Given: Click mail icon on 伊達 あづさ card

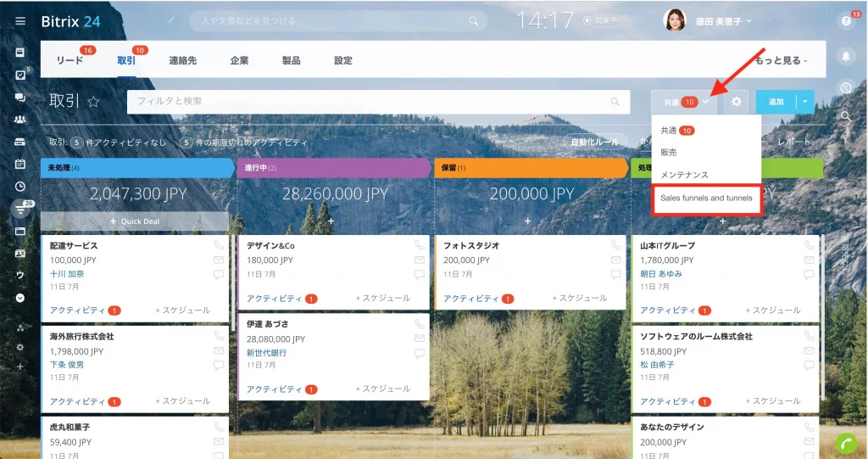Looking at the screenshot, I should (x=420, y=339).
